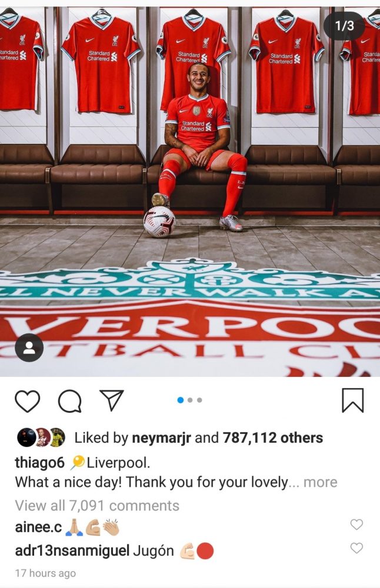Tap the 1/3 photo counter badge

click(344, 25)
